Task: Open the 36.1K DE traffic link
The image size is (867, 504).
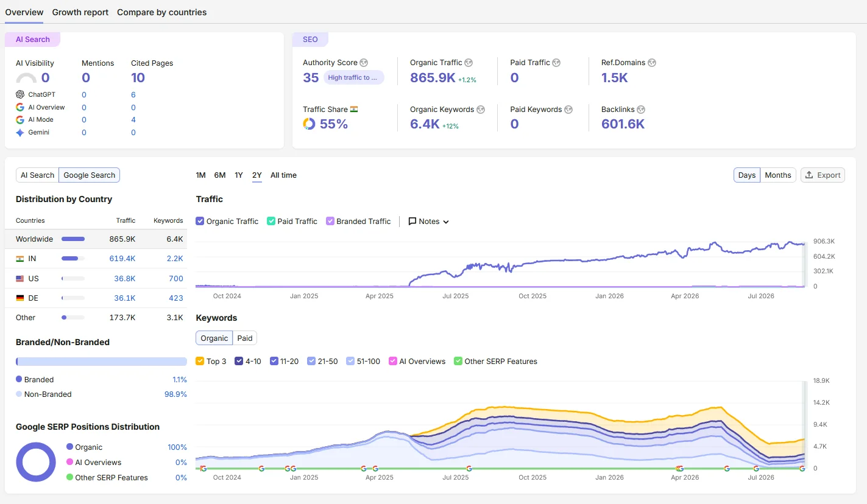Action: (x=124, y=298)
